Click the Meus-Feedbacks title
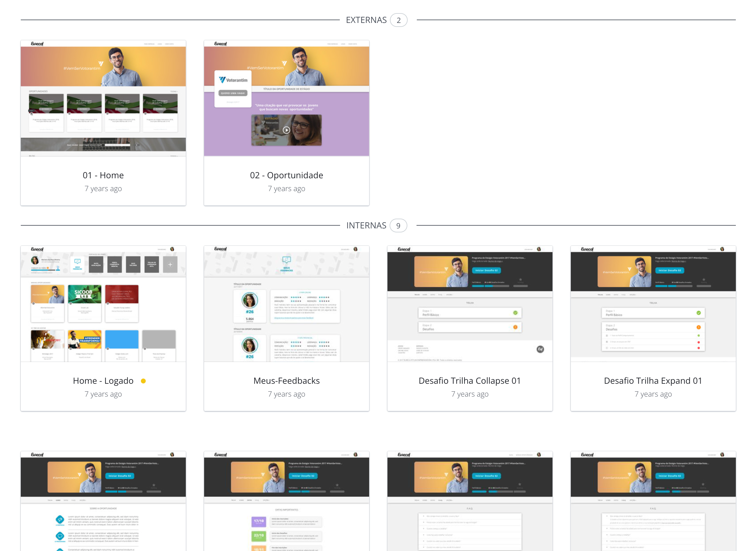The width and height of the screenshot is (756, 551). pos(287,381)
